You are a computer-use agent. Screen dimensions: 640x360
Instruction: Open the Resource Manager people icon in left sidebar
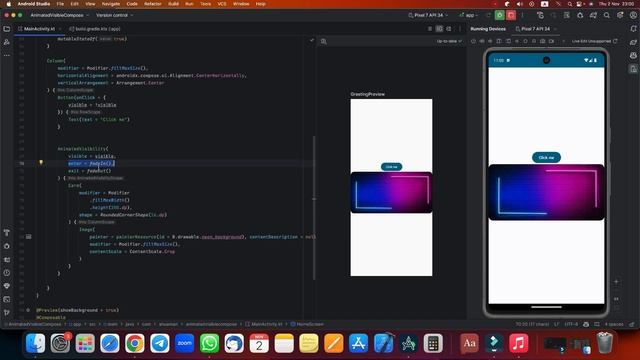(x=7, y=42)
